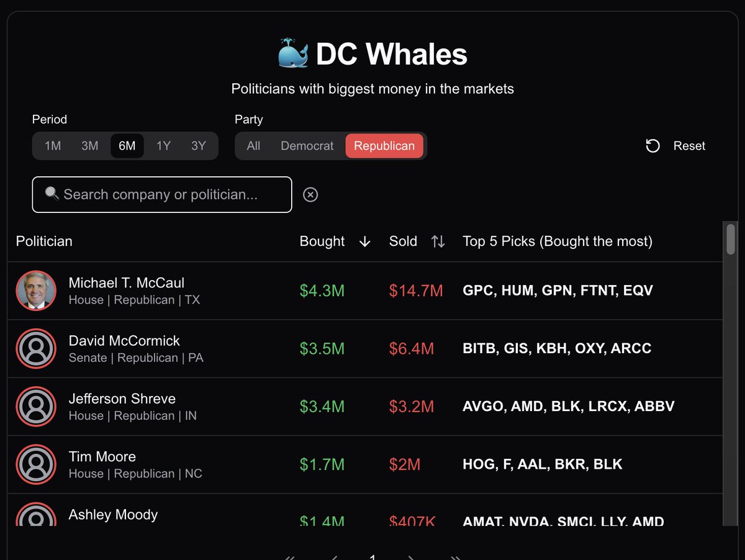Filter party by All
Viewport: 745px width, 560px height.
click(253, 146)
